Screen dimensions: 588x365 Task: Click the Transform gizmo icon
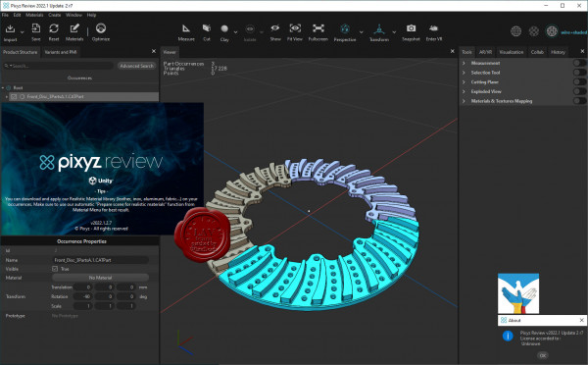[x=379, y=28]
